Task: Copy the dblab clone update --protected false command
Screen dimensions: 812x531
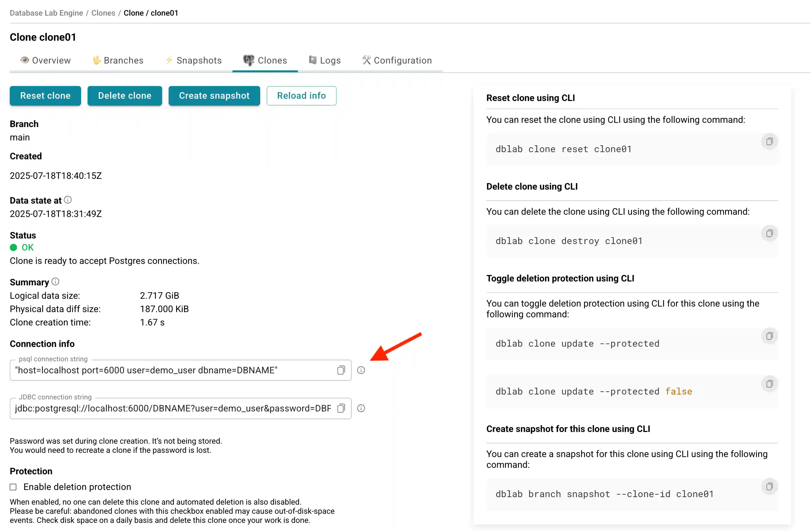Action: pyautogui.click(x=769, y=383)
